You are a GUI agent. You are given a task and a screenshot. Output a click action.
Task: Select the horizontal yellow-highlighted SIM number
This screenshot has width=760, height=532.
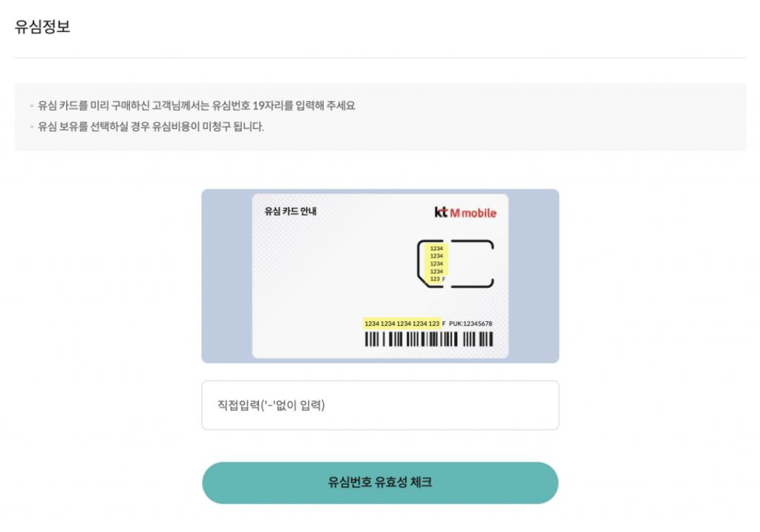click(402, 324)
